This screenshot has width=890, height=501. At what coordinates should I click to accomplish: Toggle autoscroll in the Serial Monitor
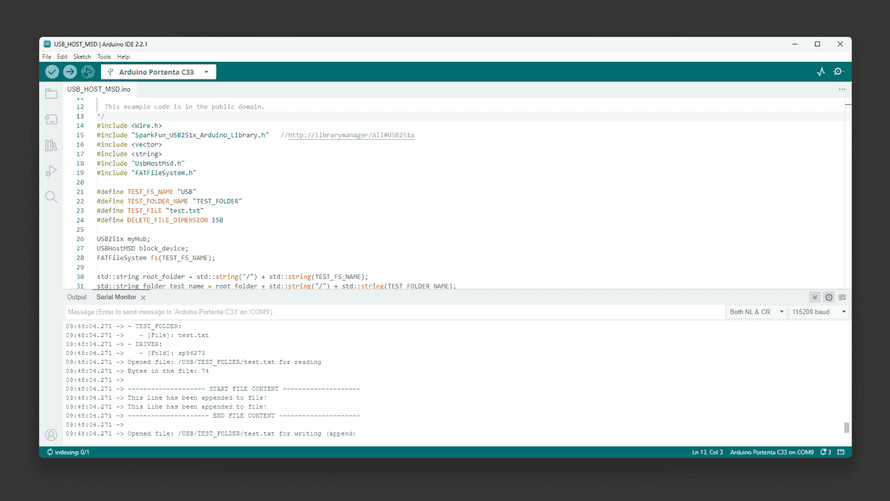[x=815, y=297]
